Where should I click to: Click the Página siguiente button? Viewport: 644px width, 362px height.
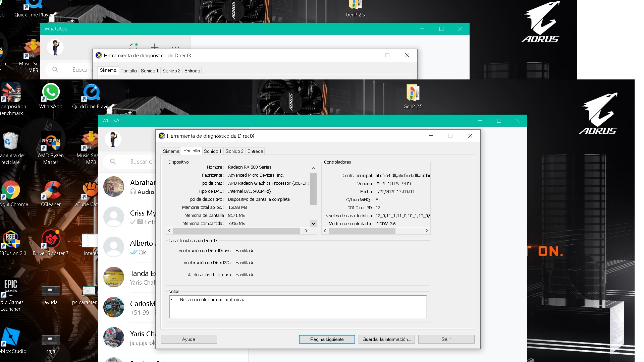click(327, 339)
